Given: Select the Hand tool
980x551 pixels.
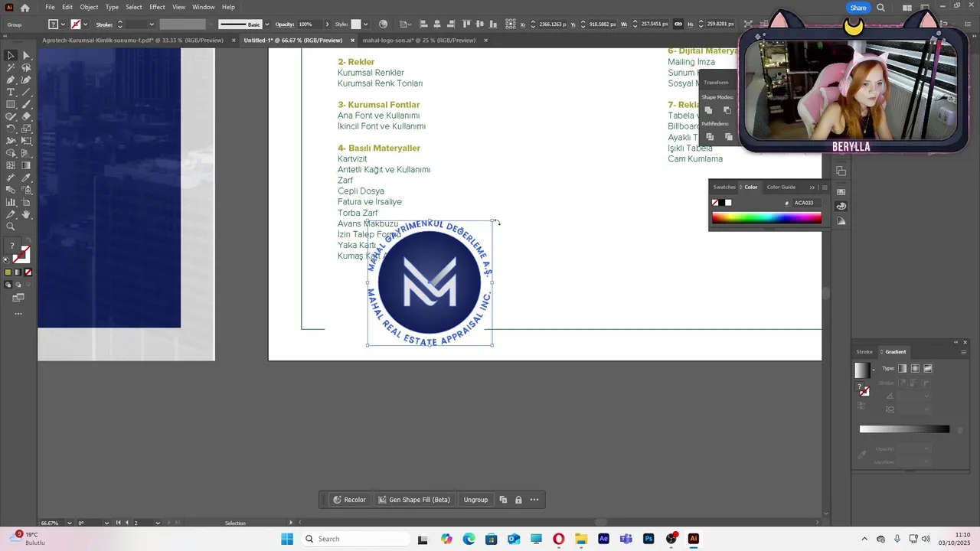Looking at the screenshot, I should click(x=26, y=214).
